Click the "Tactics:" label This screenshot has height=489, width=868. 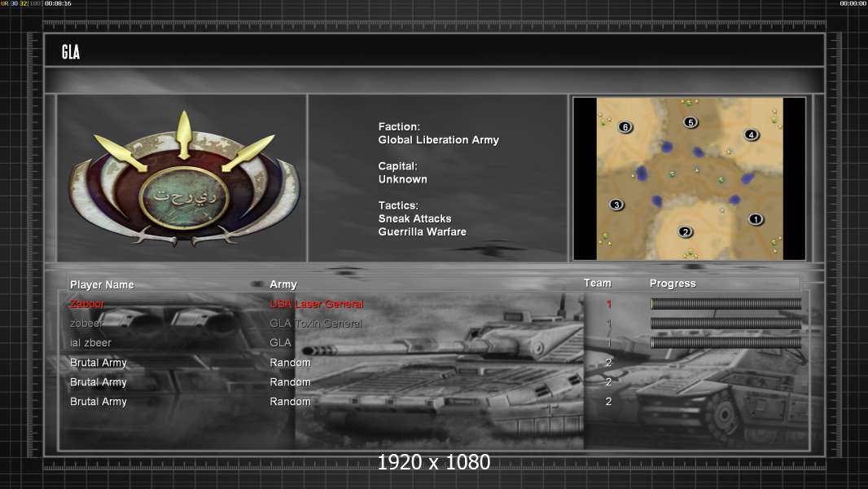pyautogui.click(x=398, y=205)
